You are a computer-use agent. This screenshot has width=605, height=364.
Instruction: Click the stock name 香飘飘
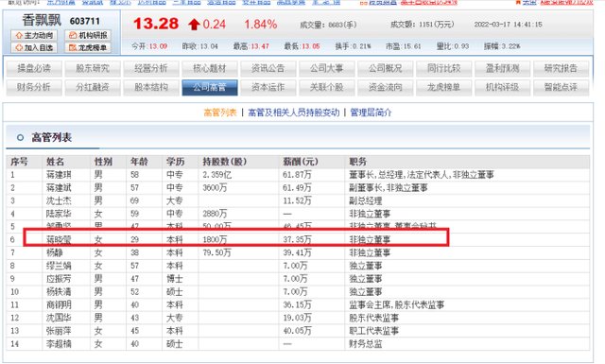[x=42, y=21]
